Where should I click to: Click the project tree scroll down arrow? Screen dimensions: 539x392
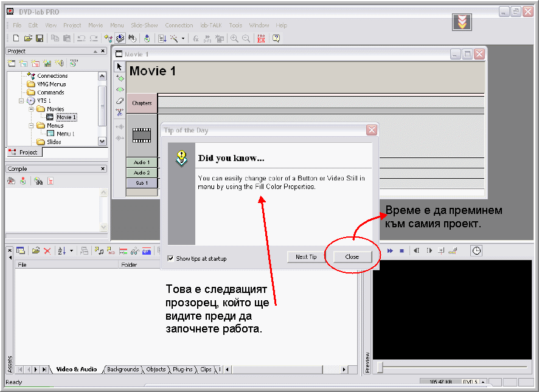102,141
